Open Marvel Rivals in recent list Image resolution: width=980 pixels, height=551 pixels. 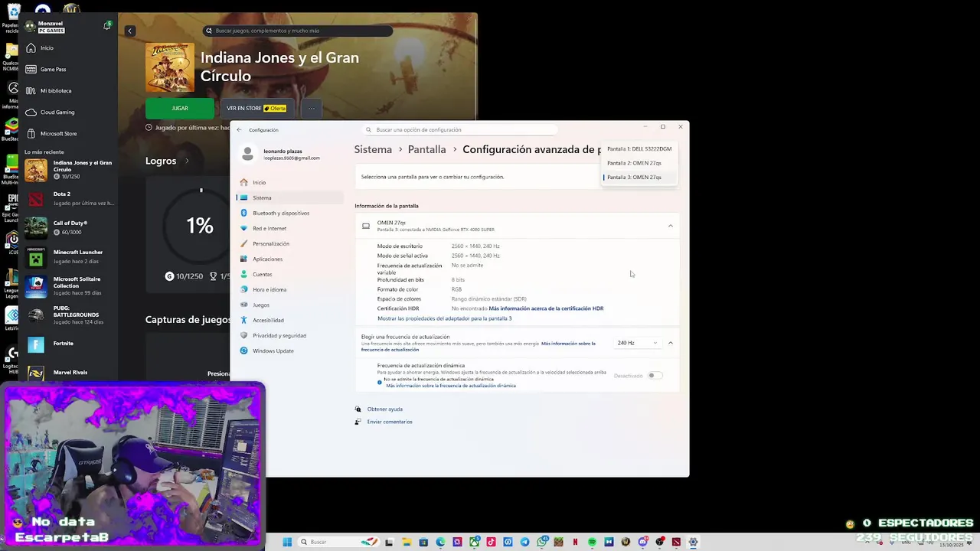tap(70, 373)
